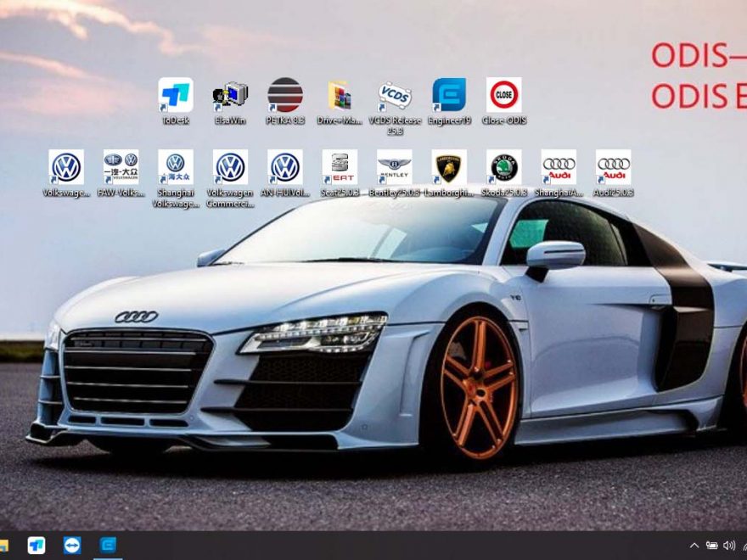The width and height of the screenshot is (747, 560).
Task: Open the PETKA 8.3 shortcut
Action: (285, 96)
